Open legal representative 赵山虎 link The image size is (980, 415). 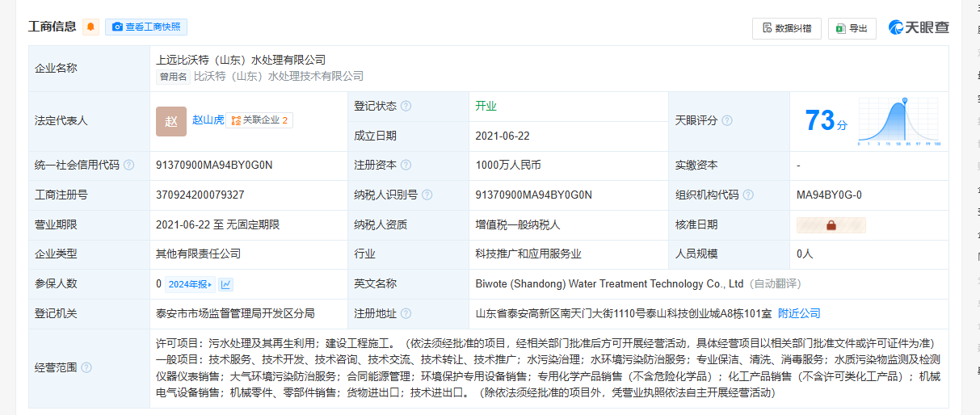pyautogui.click(x=208, y=119)
